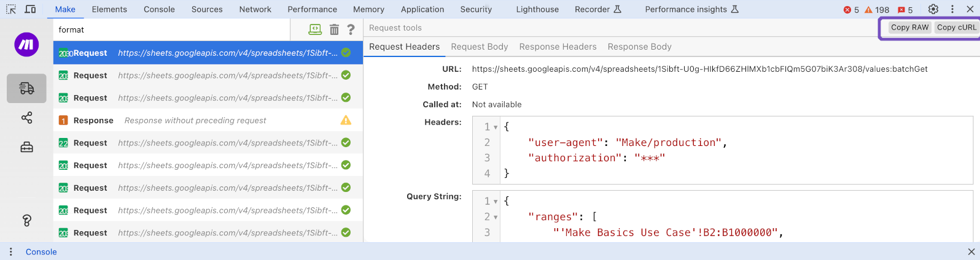
Task: Click the search field containing "format"
Action: coord(172,29)
